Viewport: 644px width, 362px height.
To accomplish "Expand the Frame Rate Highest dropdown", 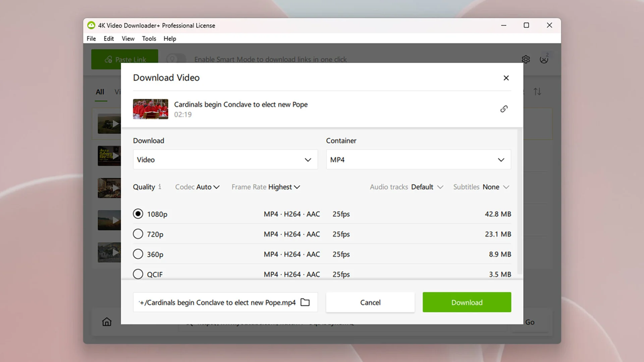I will tap(266, 187).
